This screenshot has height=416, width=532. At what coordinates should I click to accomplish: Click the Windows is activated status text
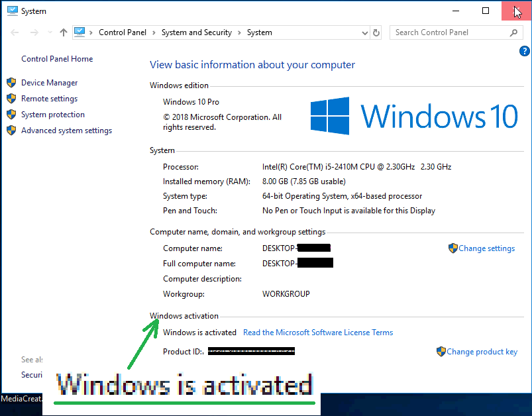[x=199, y=333]
